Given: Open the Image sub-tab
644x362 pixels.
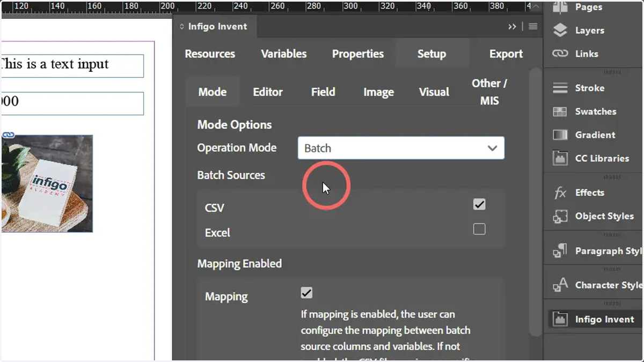Looking at the screenshot, I should [378, 92].
